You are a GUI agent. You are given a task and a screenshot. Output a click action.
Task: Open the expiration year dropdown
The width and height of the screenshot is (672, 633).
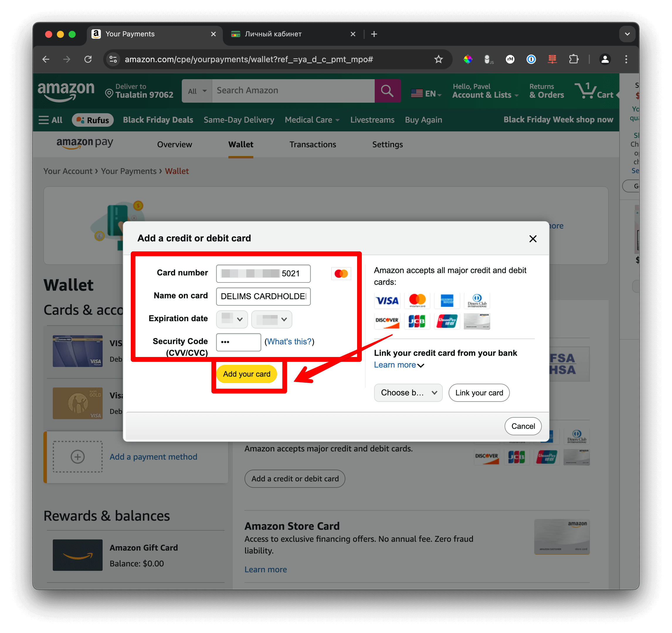point(272,319)
